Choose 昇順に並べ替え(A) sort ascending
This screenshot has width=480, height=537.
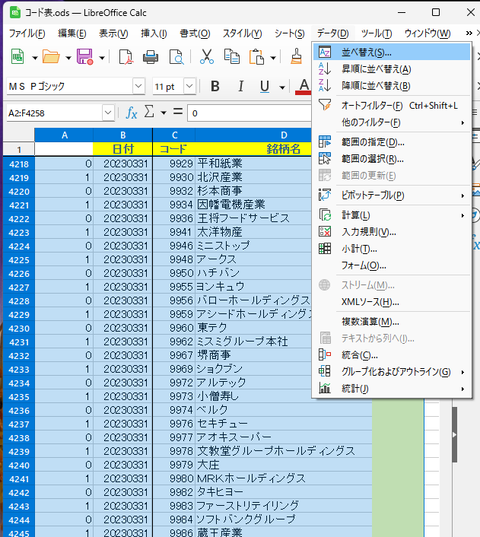coord(392,69)
